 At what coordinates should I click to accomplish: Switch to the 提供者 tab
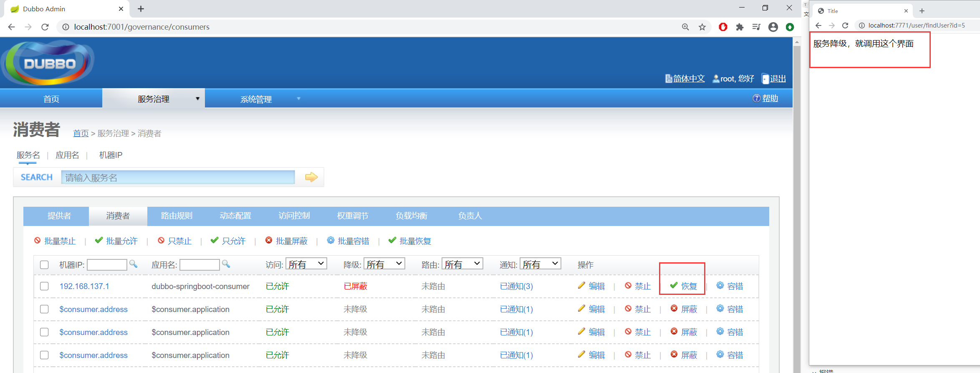pyautogui.click(x=59, y=216)
